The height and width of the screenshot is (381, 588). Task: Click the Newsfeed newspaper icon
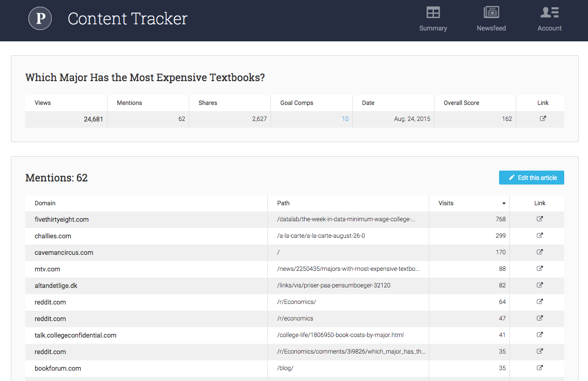pos(491,11)
